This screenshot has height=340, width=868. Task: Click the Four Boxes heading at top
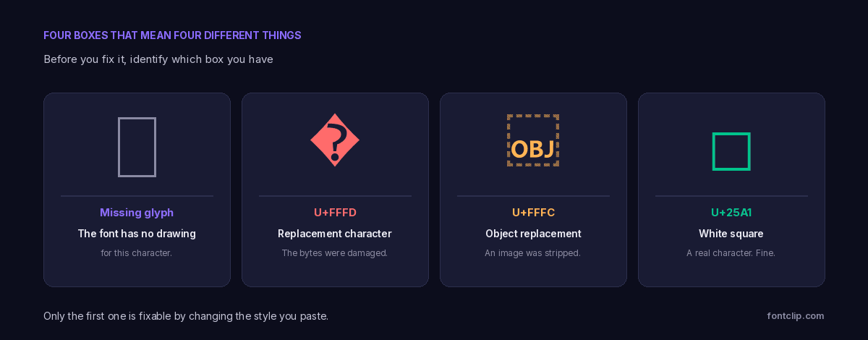[x=172, y=35]
